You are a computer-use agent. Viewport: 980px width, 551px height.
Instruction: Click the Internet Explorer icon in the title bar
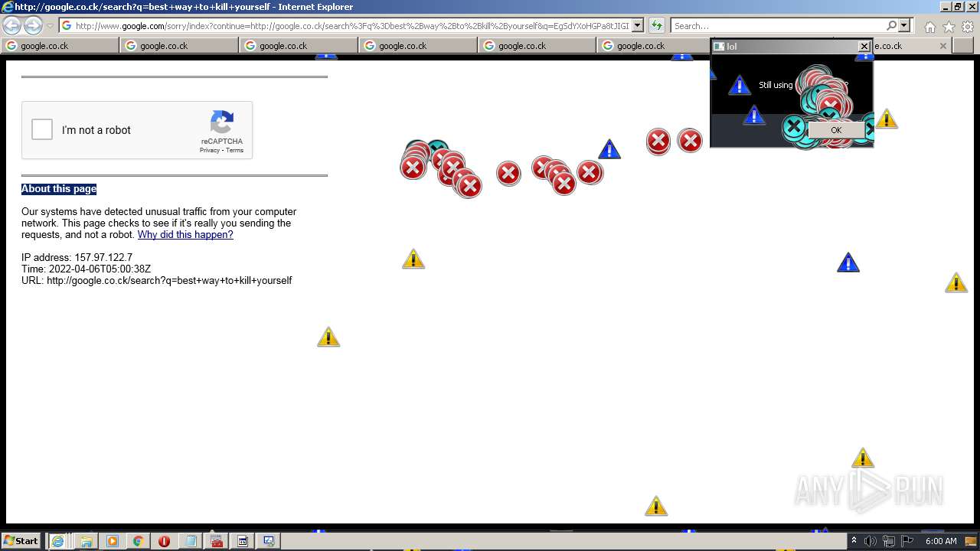pyautogui.click(x=7, y=7)
